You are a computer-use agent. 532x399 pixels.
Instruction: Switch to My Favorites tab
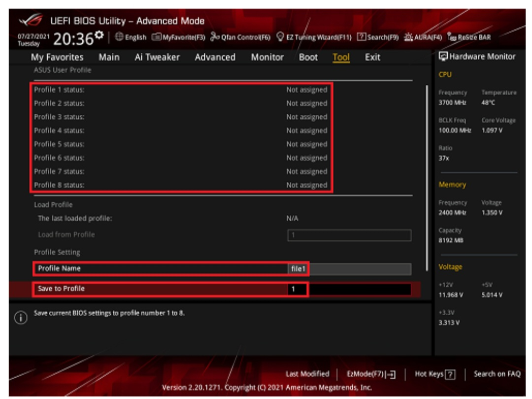57,57
